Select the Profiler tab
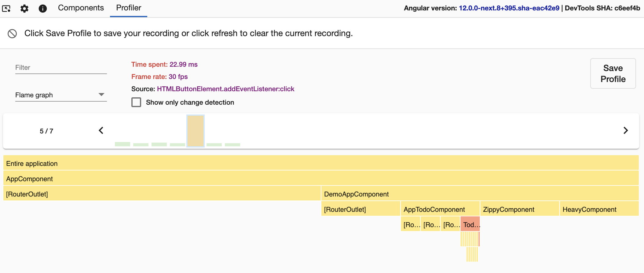The image size is (644, 273). click(129, 8)
